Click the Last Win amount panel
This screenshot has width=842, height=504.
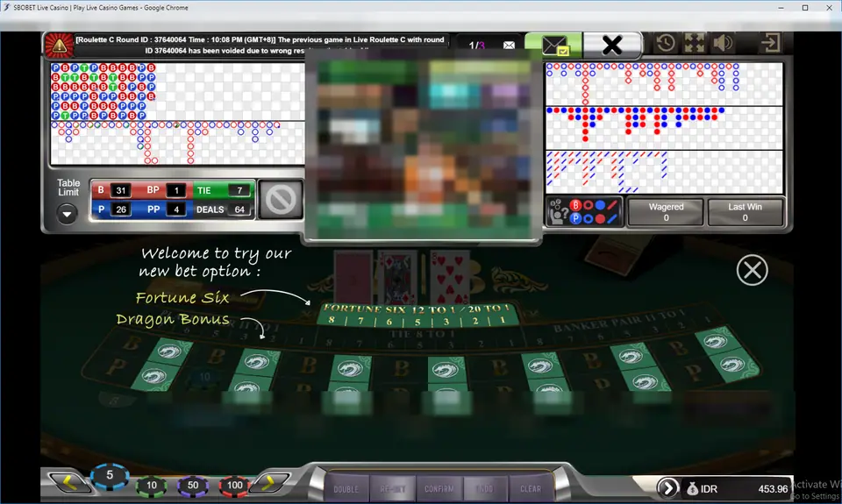point(745,212)
